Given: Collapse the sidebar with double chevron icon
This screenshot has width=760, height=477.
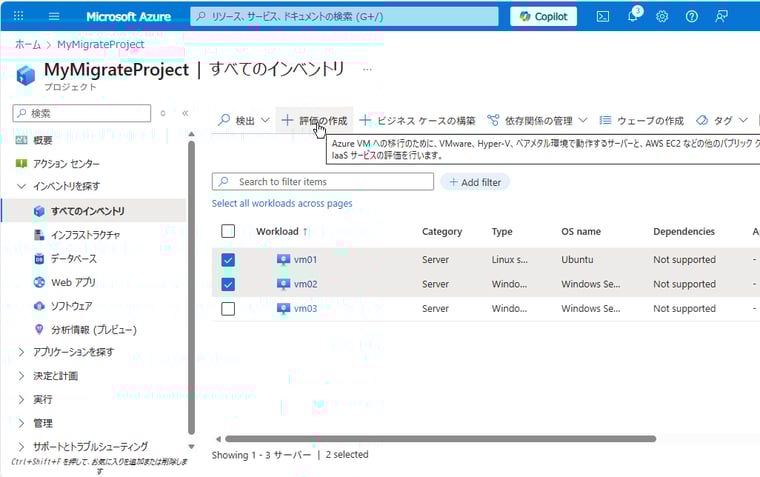Looking at the screenshot, I should pyautogui.click(x=185, y=113).
